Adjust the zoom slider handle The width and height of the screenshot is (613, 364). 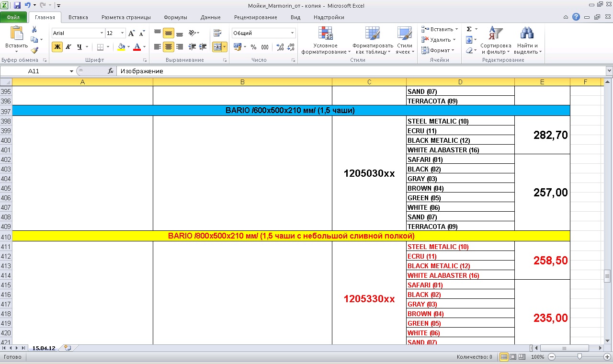click(580, 357)
